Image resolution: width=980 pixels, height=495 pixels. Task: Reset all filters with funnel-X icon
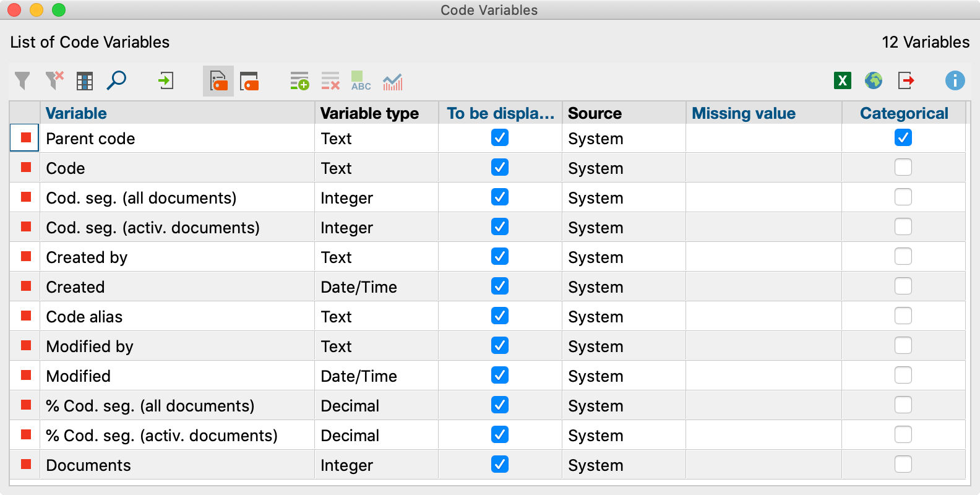click(x=54, y=81)
